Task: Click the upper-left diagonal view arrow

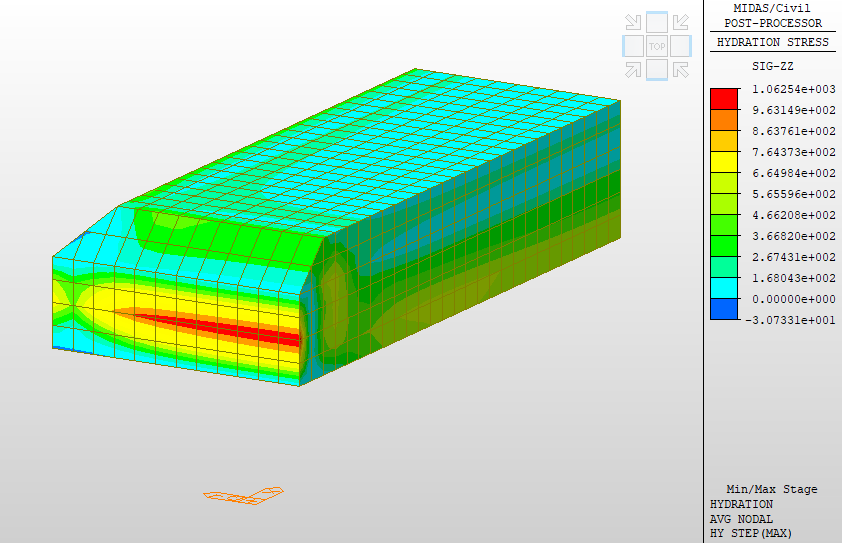Action: (x=633, y=22)
